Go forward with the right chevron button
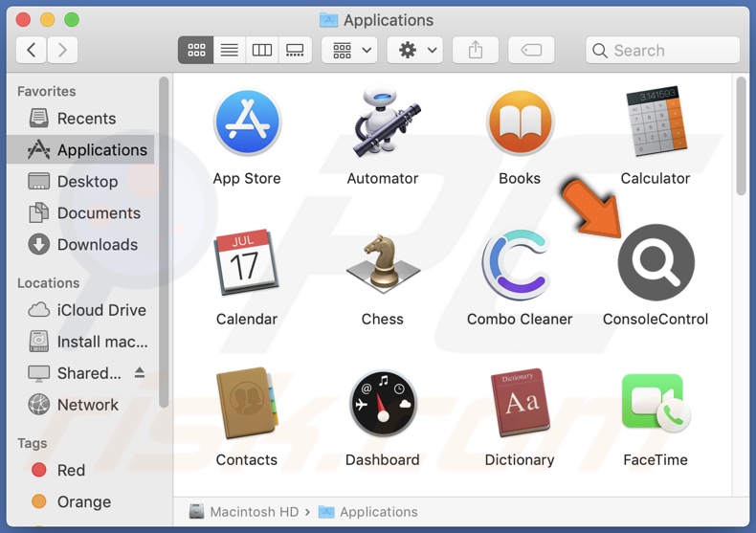 point(62,50)
